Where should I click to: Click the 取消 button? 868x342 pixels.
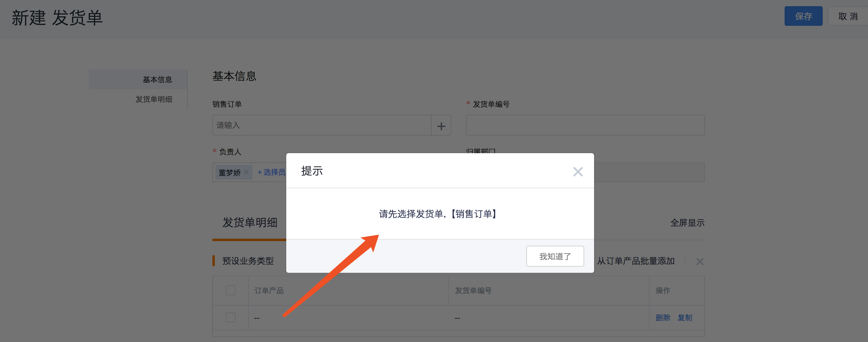[848, 16]
